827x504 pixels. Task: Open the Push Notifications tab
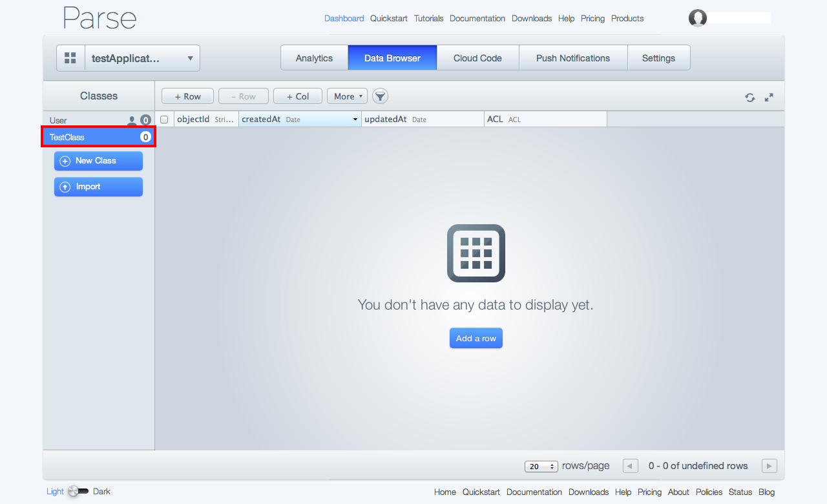click(573, 58)
